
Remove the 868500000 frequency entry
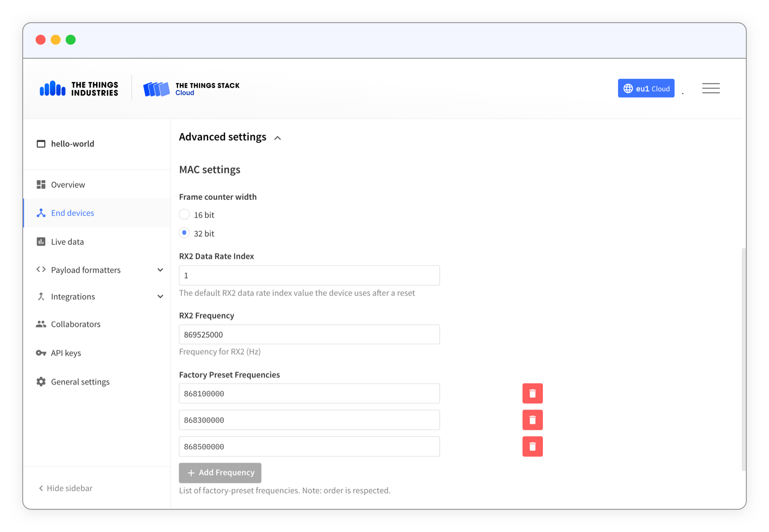coord(532,447)
